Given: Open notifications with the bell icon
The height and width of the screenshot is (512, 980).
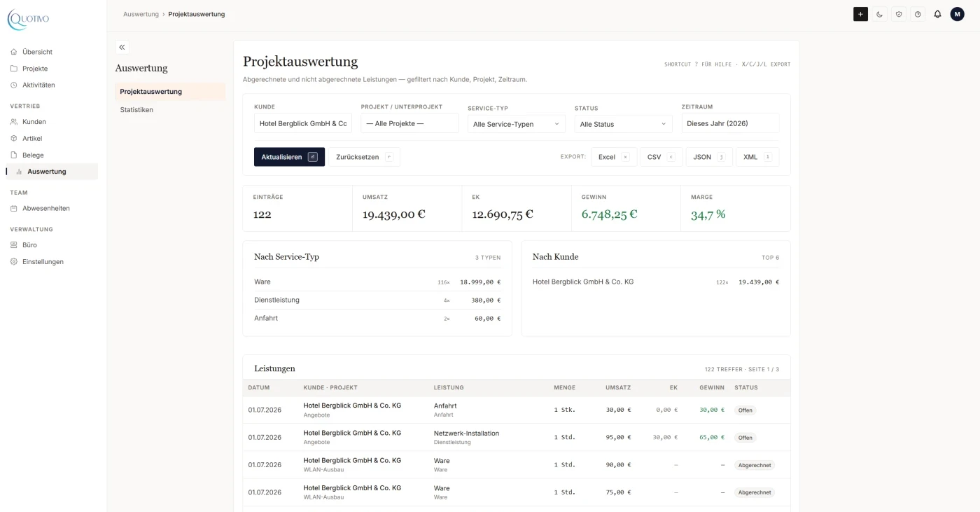Looking at the screenshot, I should pyautogui.click(x=937, y=14).
